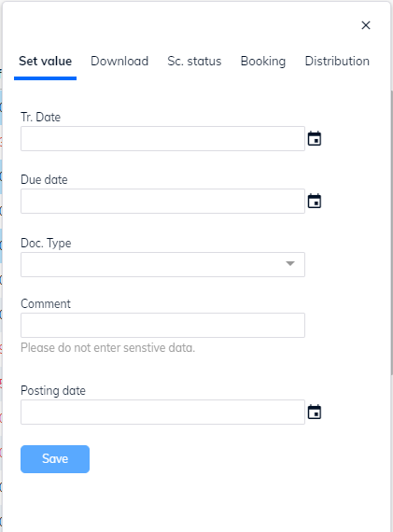Focus the Tr. Date input field

coord(162,138)
